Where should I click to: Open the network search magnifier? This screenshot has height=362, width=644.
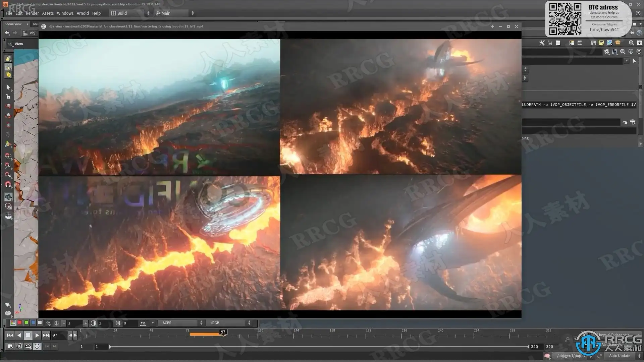pos(631,43)
